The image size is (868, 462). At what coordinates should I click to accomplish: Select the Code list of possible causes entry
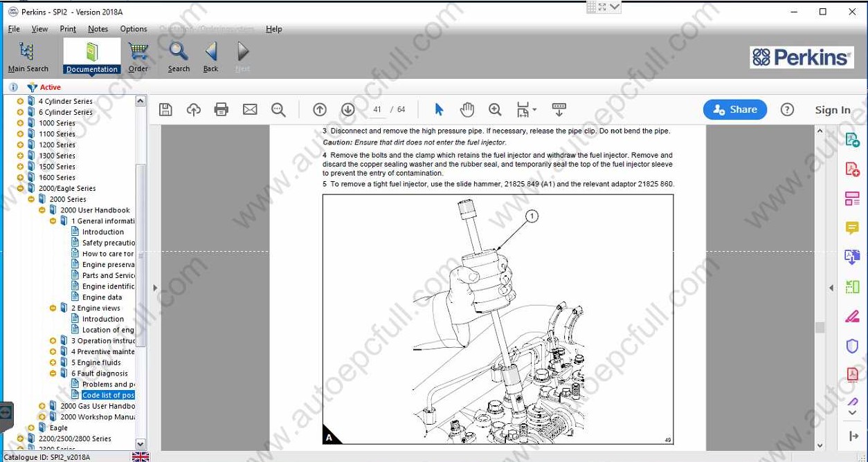(x=108, y=395)
